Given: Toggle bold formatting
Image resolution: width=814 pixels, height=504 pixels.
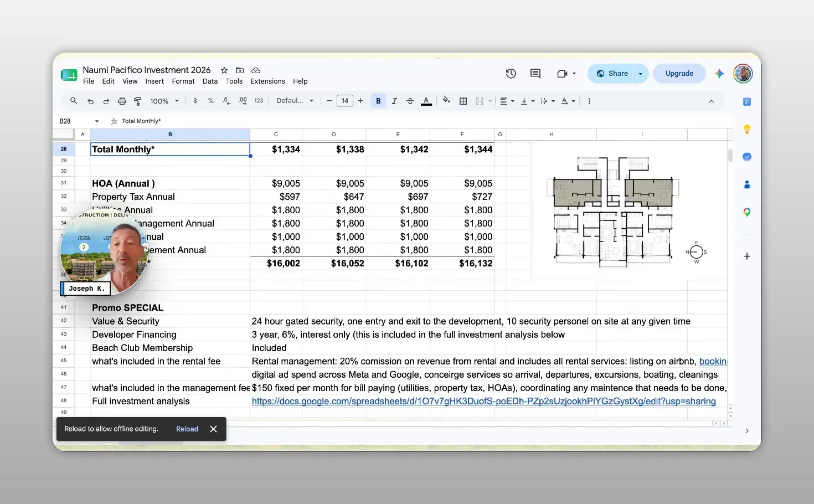Looking at the screenshot, I should (378, 101).
